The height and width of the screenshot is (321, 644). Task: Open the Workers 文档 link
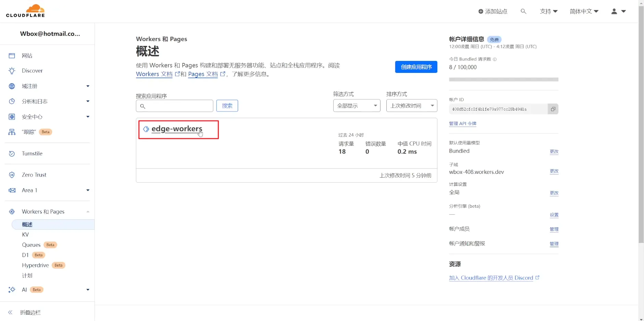pyautogui.click(x=154, y=74)
